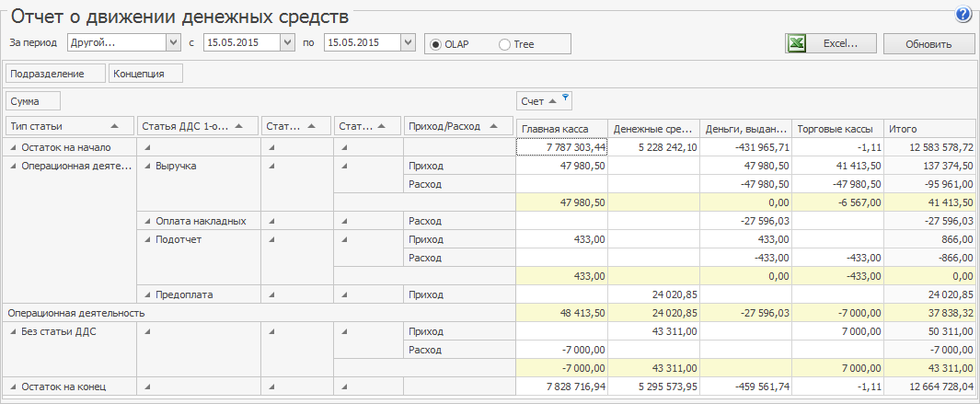Viewport: 980px width, 404px height.
Task: Click the Сумма data field button
Action: [x=33, y=100]
